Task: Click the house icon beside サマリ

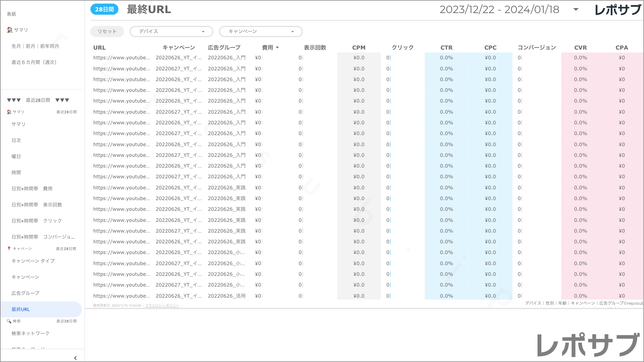Action: (9, 30)
